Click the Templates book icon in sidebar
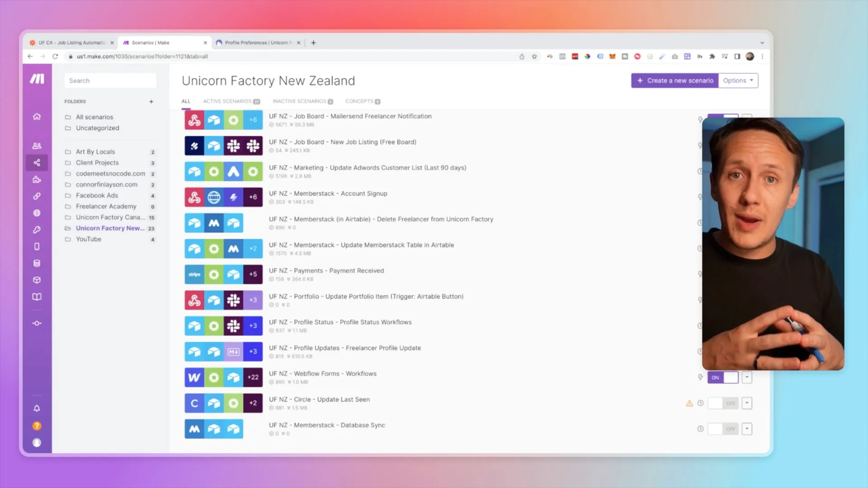The width and height of the screenshot is (868, 488). (x=37, y=297)
